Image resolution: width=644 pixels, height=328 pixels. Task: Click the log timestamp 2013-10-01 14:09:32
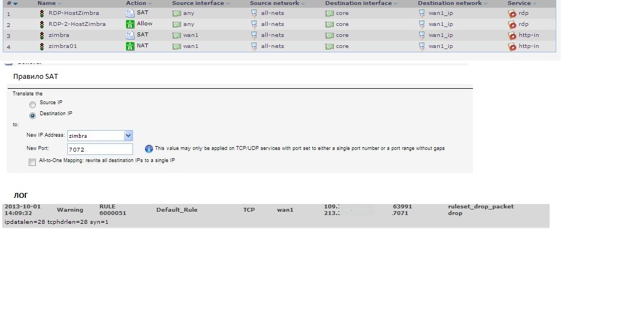point(23,210)
